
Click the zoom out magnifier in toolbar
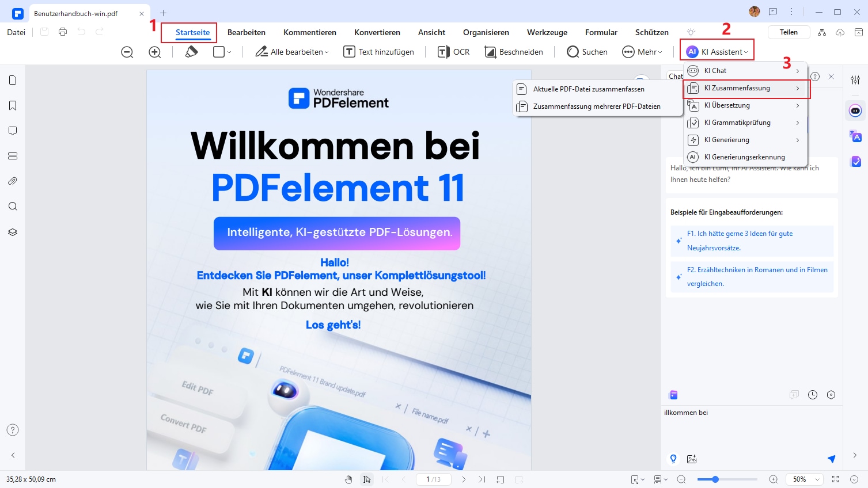127,52
